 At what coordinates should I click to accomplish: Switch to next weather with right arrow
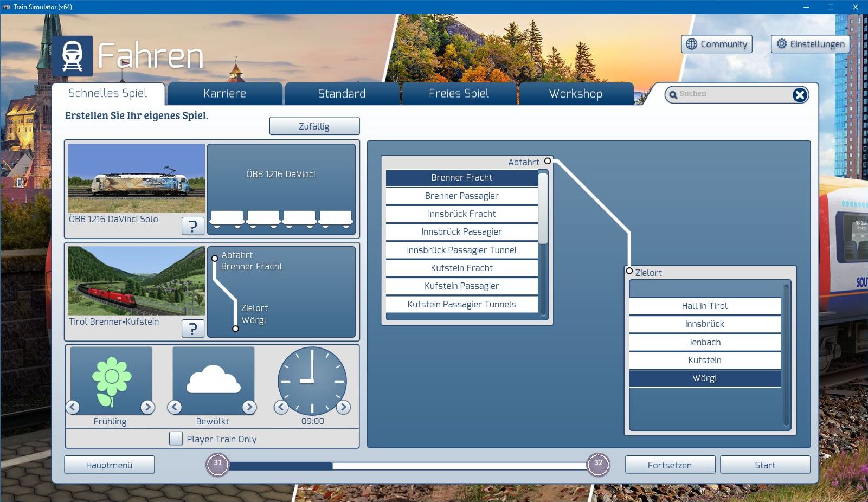249,407
